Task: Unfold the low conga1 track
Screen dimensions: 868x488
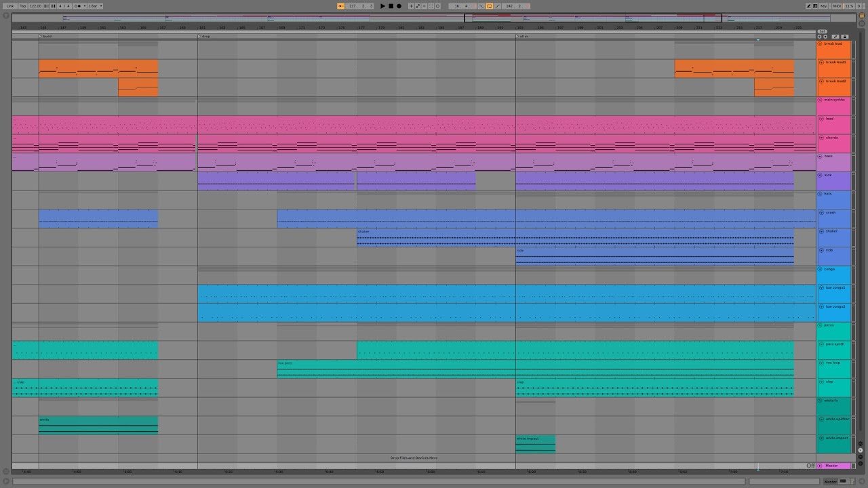Action: click(821, 288)
